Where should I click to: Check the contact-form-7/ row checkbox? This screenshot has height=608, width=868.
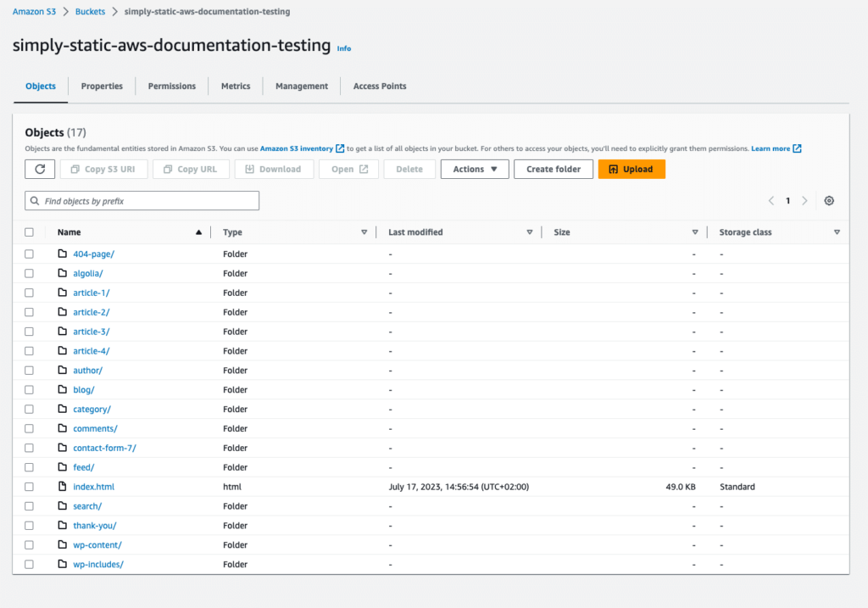click(x=30, y=448)
